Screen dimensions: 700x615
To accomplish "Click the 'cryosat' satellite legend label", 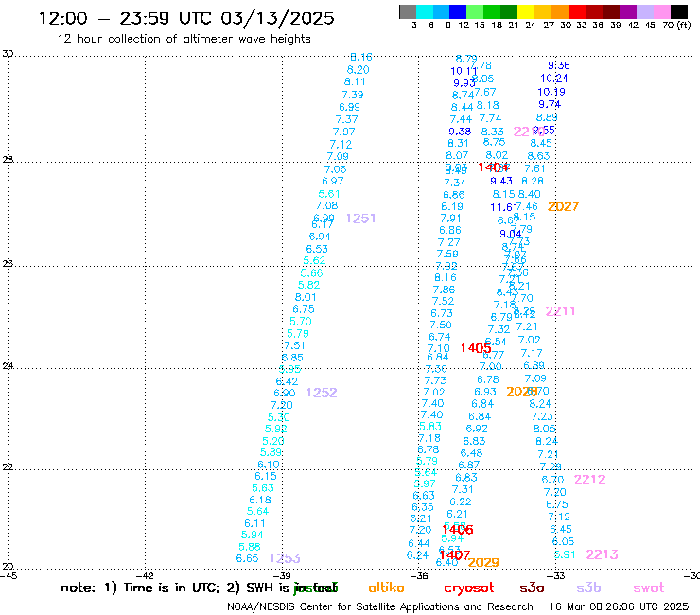I will (x=469, y=589).
